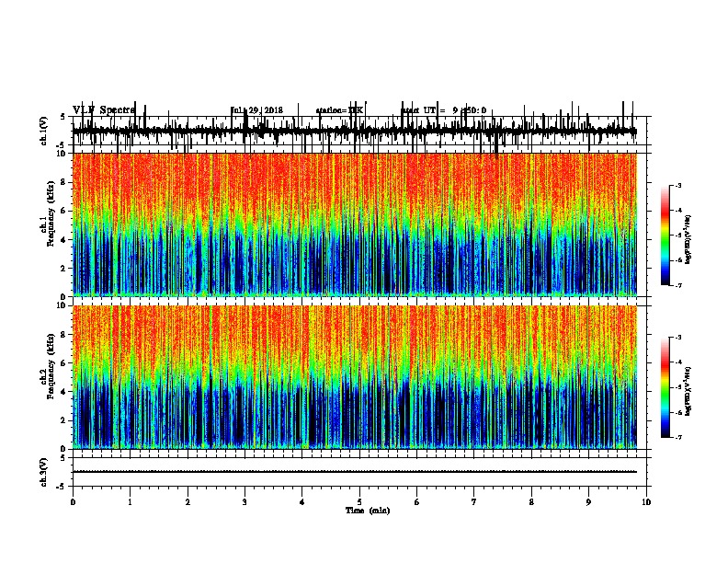Click the '-3' label on ch.1 color bar

click(678, 185)
